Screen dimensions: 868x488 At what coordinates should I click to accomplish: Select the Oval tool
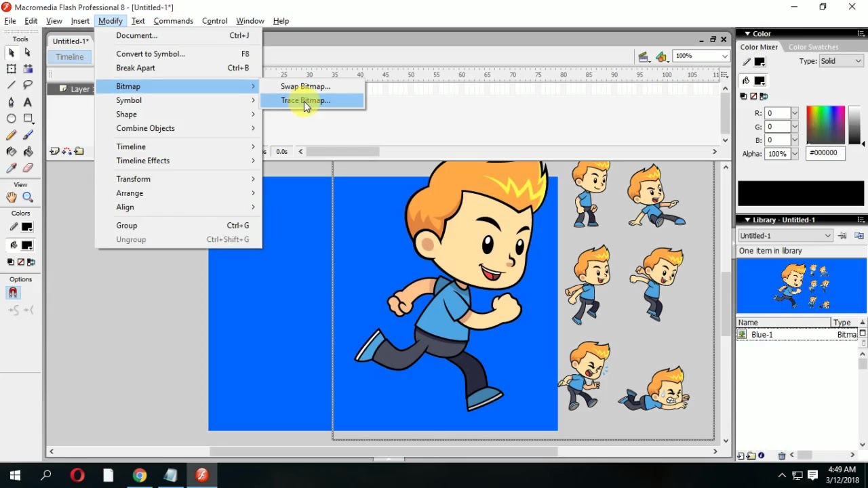point(12,118)
